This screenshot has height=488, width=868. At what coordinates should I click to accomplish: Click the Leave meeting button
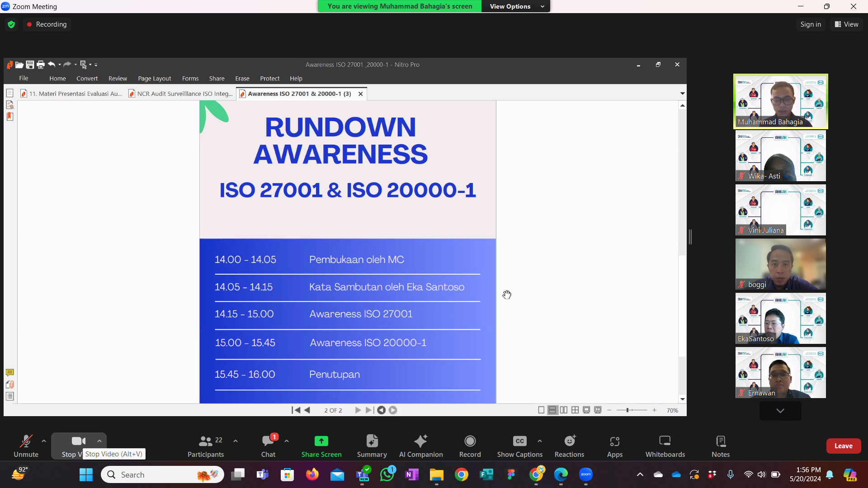tap(843, 446)
